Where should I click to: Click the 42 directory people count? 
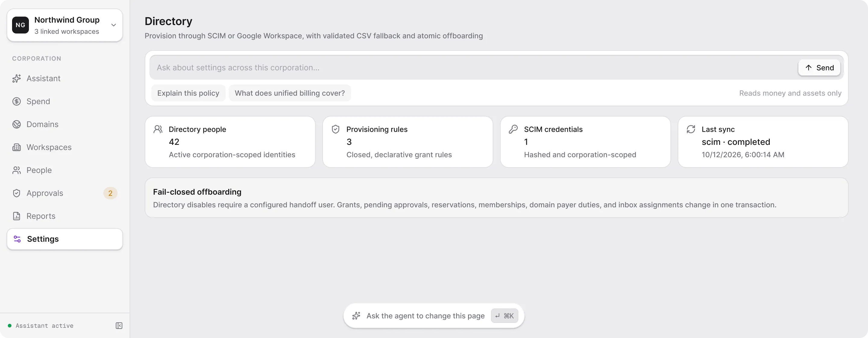pyautogui.click(x=174, y=142)
